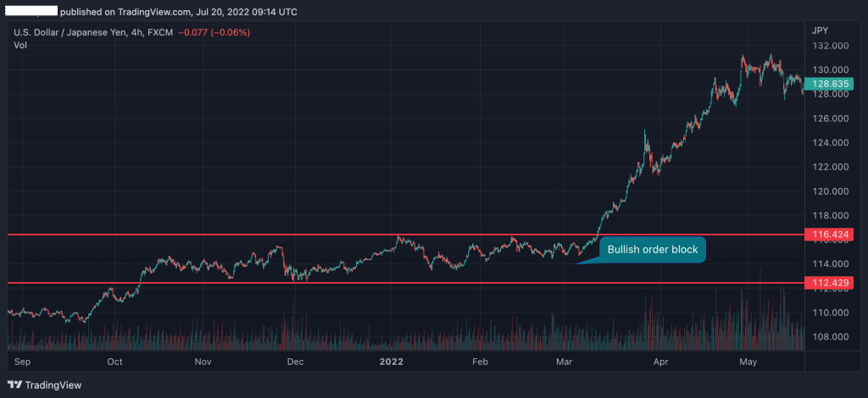Click the Apr label on the time axis

[659, 362]
